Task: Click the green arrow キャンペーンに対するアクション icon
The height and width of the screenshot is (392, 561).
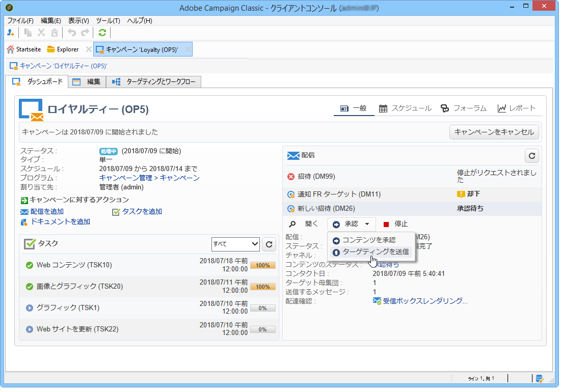Action: coord(24,201)
